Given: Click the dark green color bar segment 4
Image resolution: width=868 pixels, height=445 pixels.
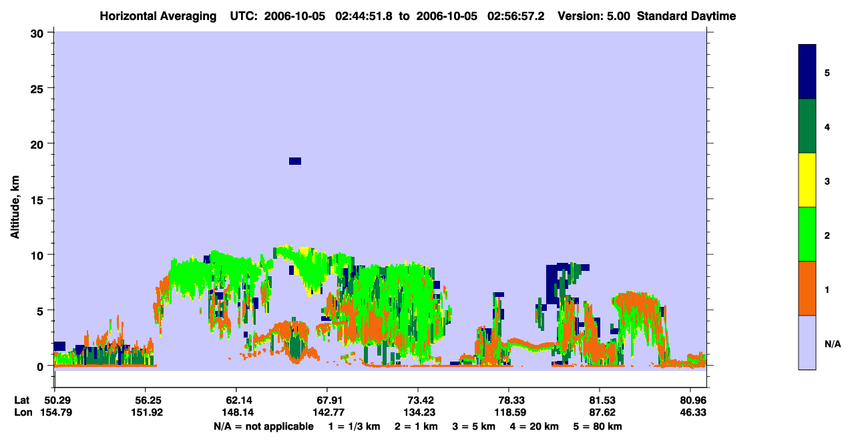Looking at the screenshot, I should click(807, 126).
